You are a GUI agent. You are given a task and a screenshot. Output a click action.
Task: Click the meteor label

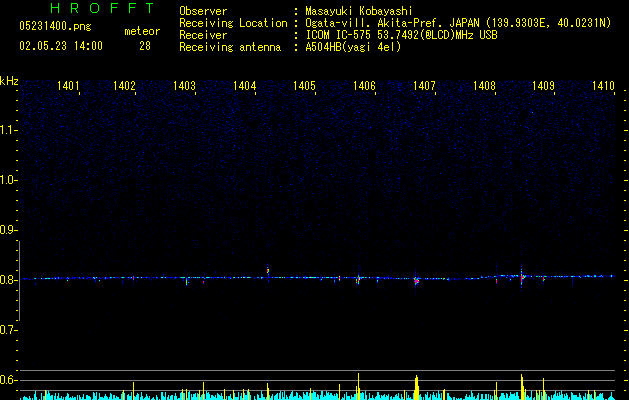tap(142, 31)
